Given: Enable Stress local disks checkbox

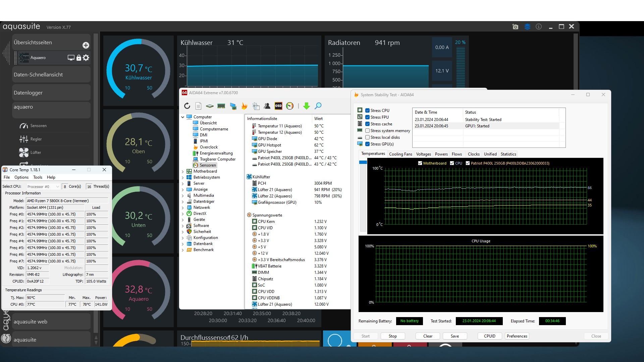Looking at the screenshot, I should [x=367, y=137].
